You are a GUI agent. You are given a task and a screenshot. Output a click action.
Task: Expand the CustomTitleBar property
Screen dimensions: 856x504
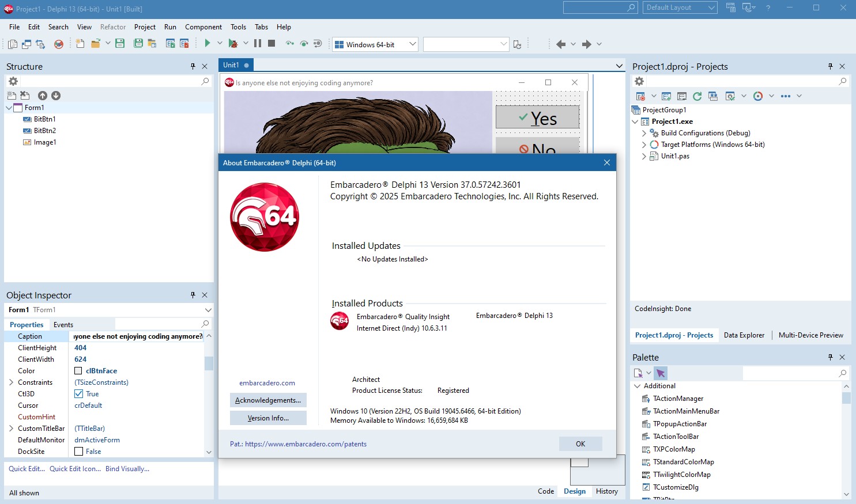click(11, 429)
